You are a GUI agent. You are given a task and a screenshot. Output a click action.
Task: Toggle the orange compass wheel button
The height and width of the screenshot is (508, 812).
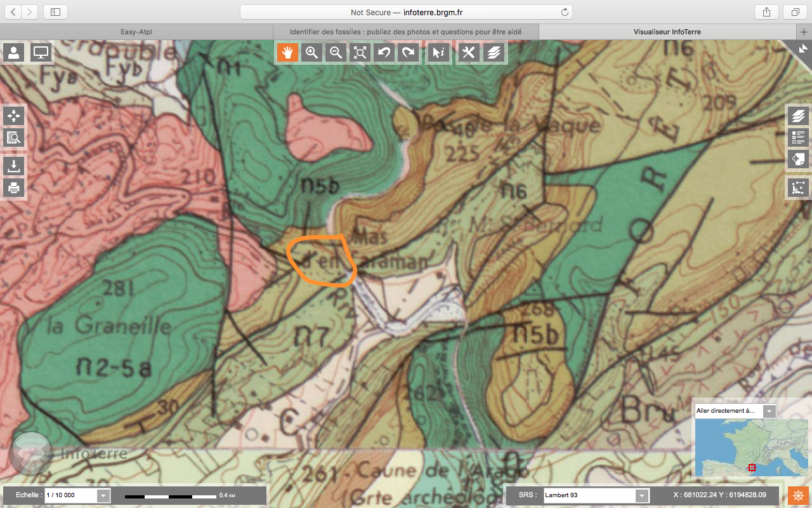click(798, 495)
